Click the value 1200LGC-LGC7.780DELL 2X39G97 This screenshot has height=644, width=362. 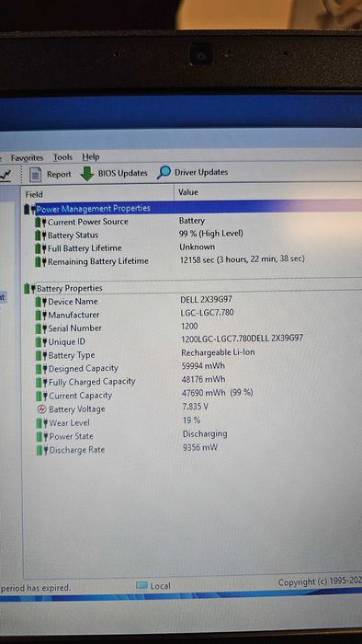click(x=243, y=339)
